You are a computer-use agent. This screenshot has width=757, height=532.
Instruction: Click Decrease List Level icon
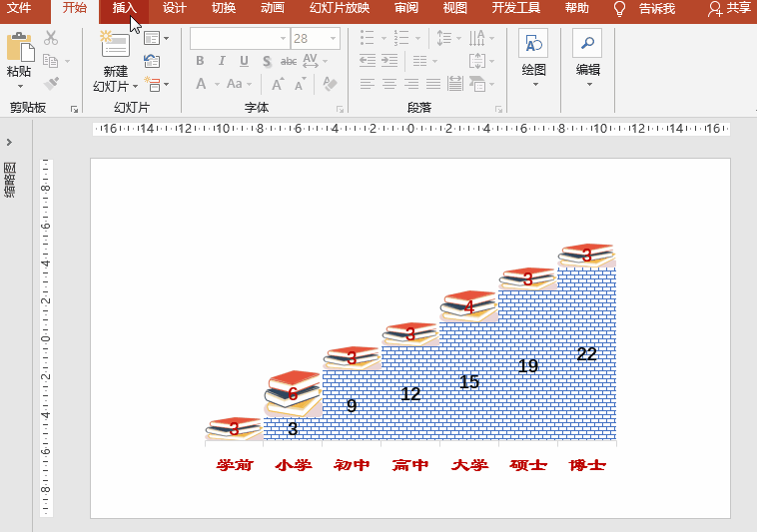[368, 61]
